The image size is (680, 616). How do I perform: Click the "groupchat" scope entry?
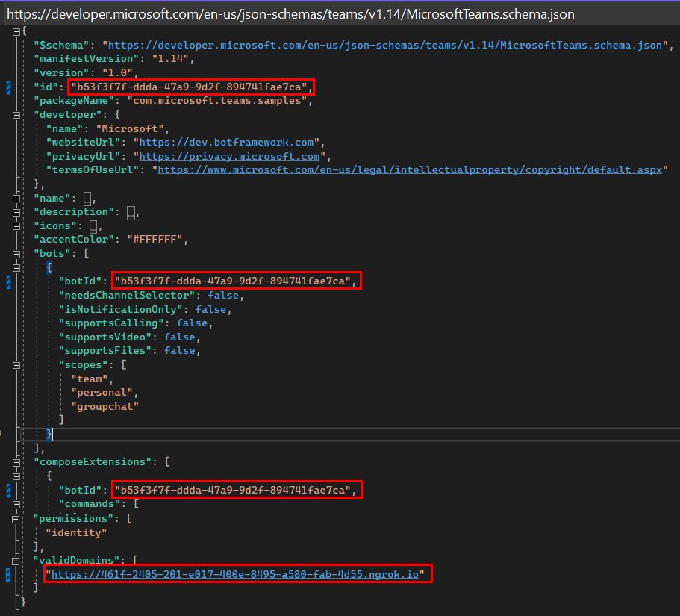105,406
